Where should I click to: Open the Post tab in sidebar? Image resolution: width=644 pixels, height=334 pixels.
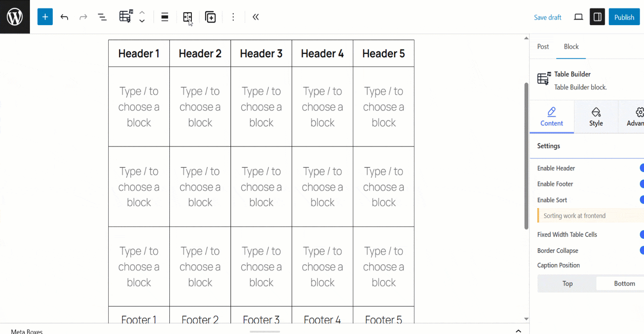543,46
